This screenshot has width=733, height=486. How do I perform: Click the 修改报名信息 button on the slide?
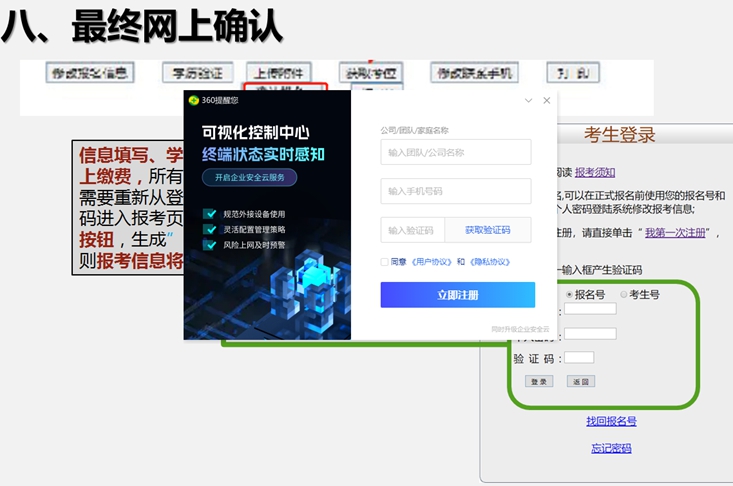(90, 73)
